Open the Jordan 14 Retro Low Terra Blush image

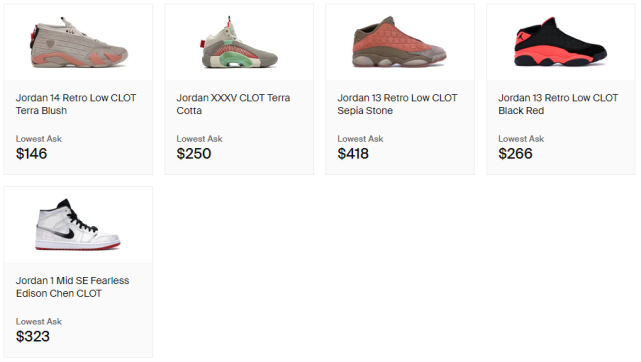click(x=79, y=42)
